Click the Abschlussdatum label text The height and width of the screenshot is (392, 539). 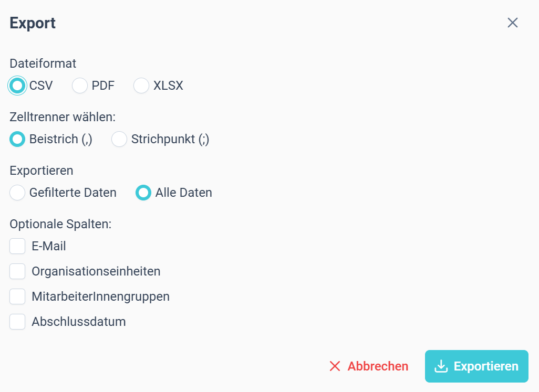tap(79, 322)
